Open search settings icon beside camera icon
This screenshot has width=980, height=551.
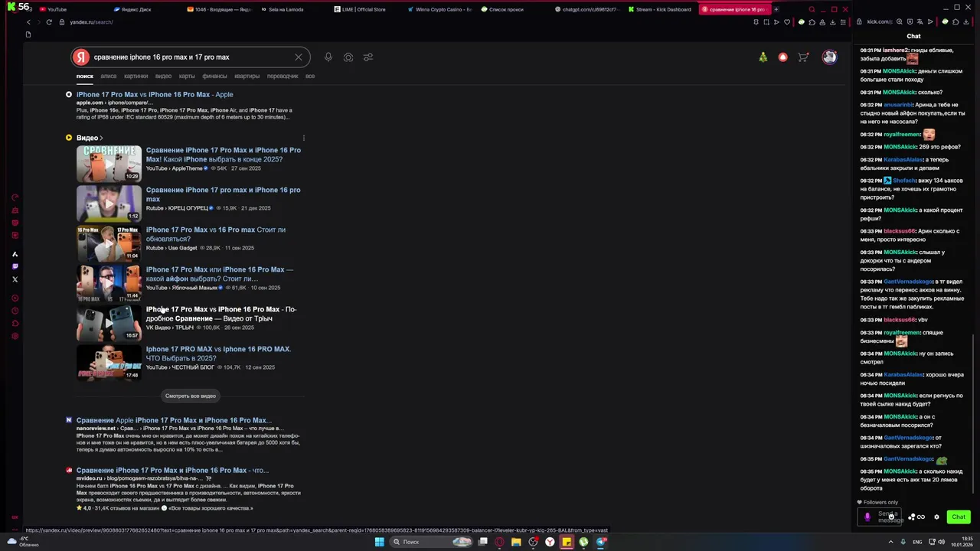368,57
